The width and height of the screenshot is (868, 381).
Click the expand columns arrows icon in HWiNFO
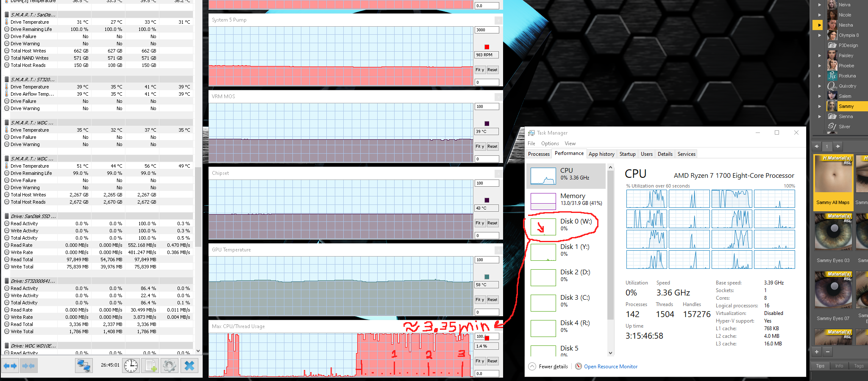[x=11, y=366]
